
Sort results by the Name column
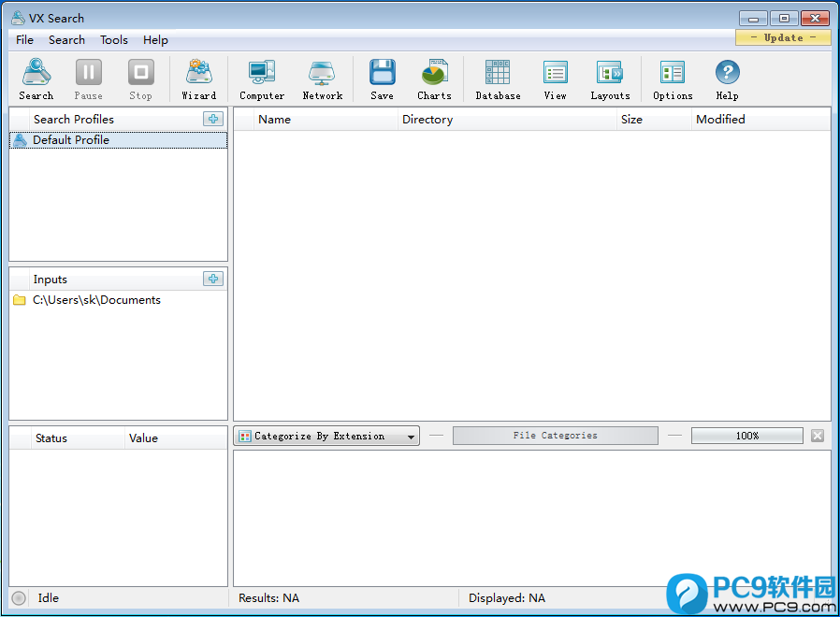coord(326,120)
